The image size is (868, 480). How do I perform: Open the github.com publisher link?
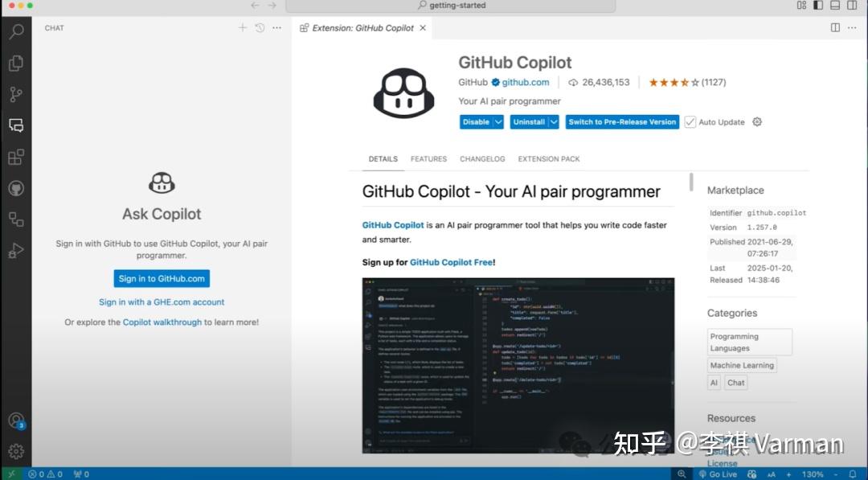coord(526,83)
